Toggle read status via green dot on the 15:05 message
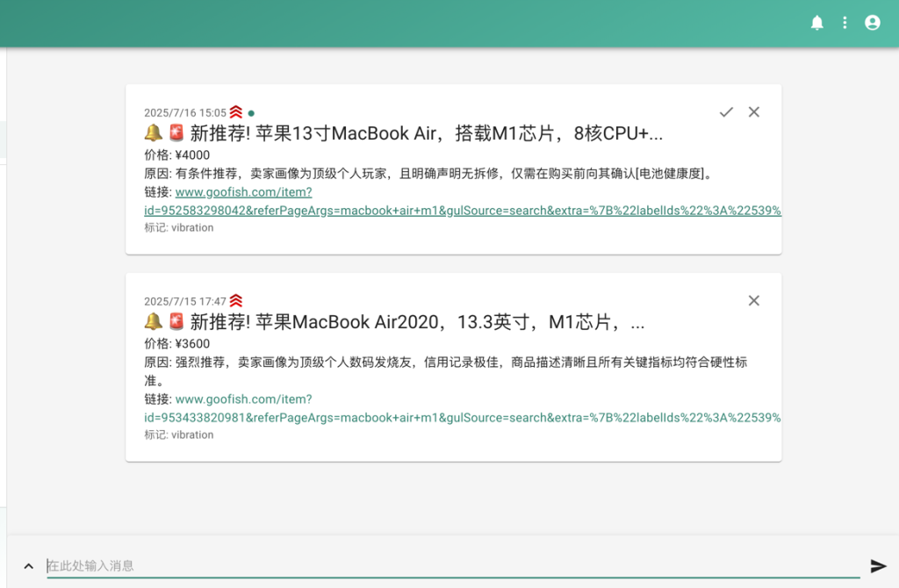Screen dimensions: 899x588 pos(251,112)
